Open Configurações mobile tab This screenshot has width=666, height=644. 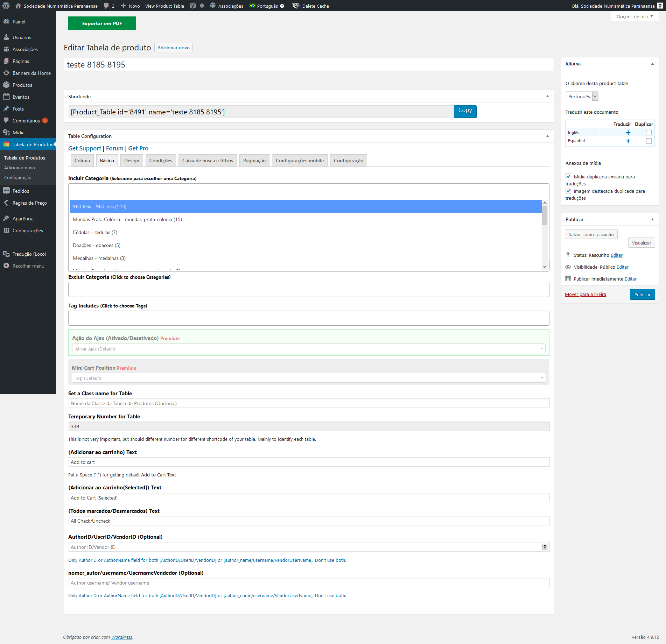tap(300, 161)
